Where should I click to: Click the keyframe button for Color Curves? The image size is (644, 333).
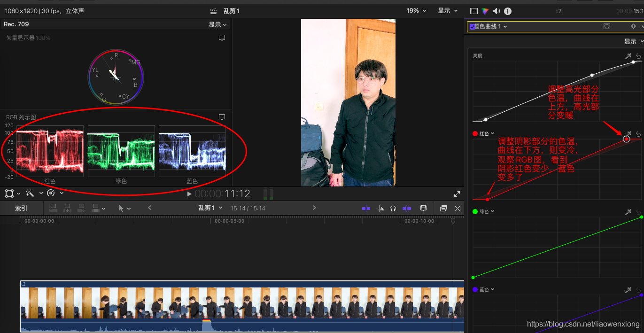(x=633, y=27)
